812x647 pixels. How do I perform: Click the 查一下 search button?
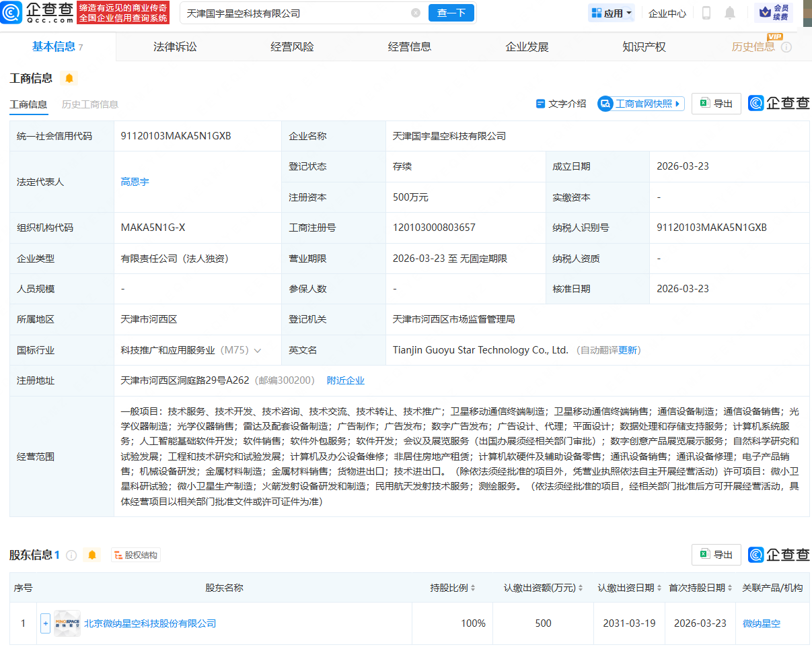pos(451,13)
